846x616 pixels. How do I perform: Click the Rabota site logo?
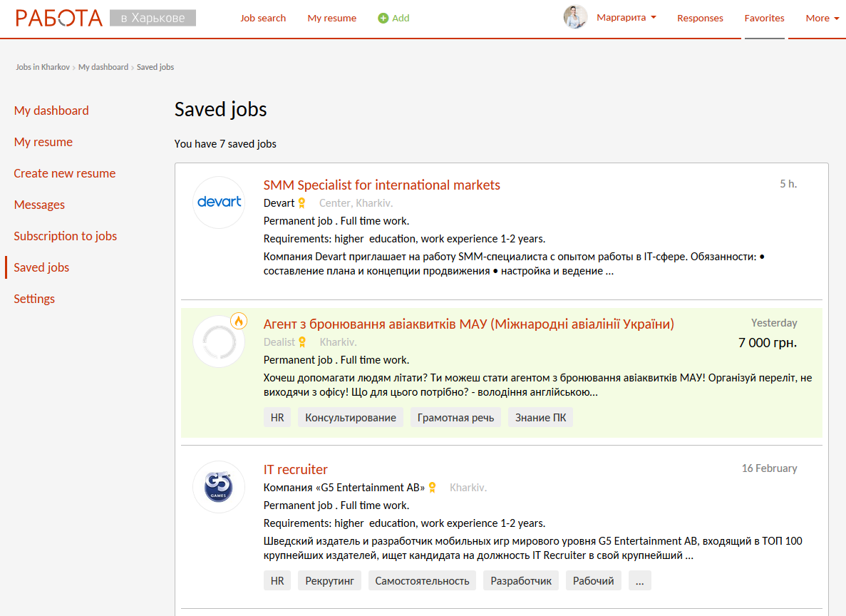[x=60, y=18]
